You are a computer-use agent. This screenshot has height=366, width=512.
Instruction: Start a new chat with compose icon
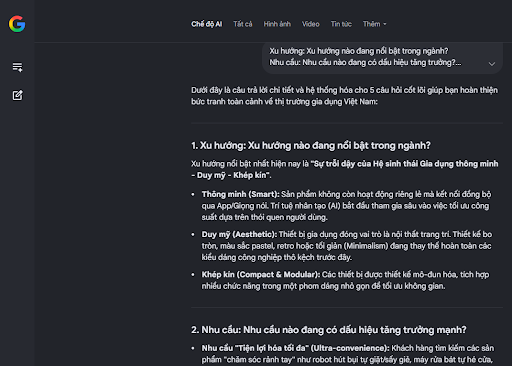tap(17, 95)
